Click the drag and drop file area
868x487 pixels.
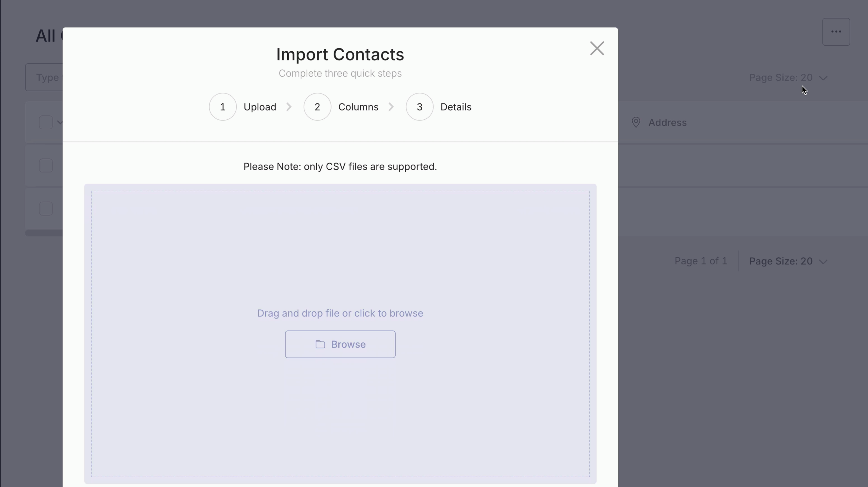[x=340, y=256]
